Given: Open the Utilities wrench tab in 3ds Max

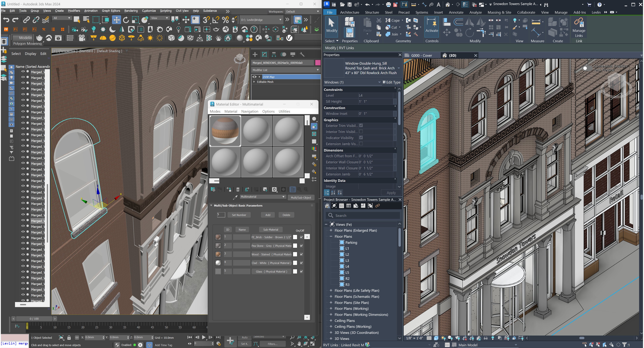Looking at the screenshot, I should point(302,55).
